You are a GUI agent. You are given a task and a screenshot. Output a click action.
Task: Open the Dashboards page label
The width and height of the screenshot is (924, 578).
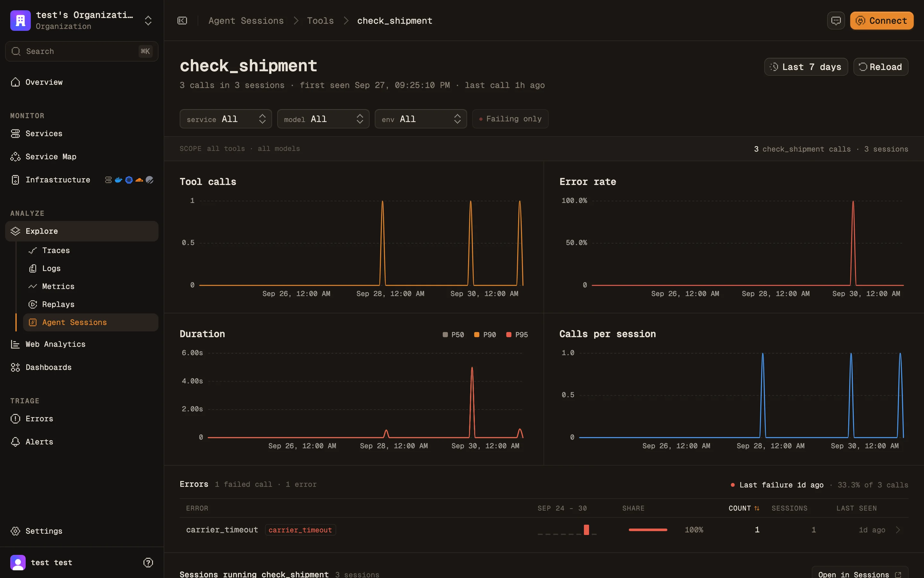[48, 367]
